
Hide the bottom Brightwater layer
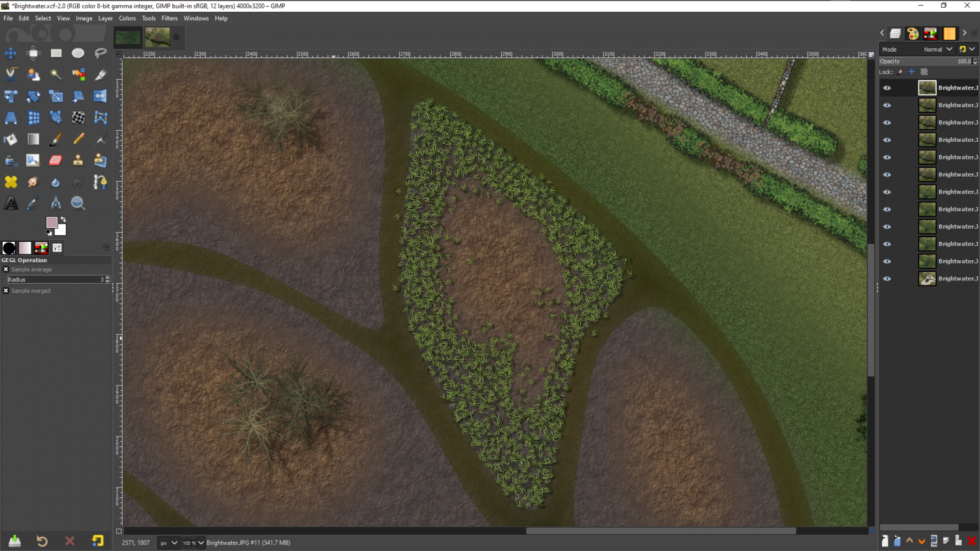click(x=887, y=278)
